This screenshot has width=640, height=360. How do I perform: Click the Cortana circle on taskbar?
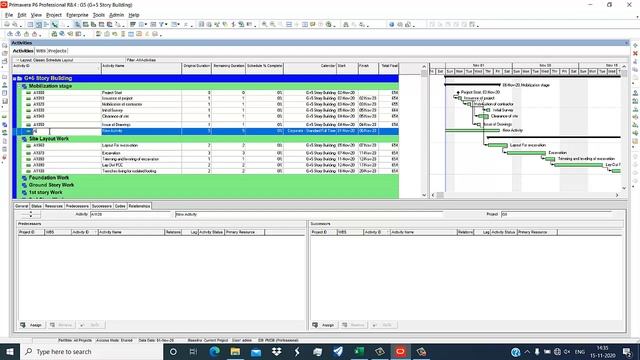(173, 351)
